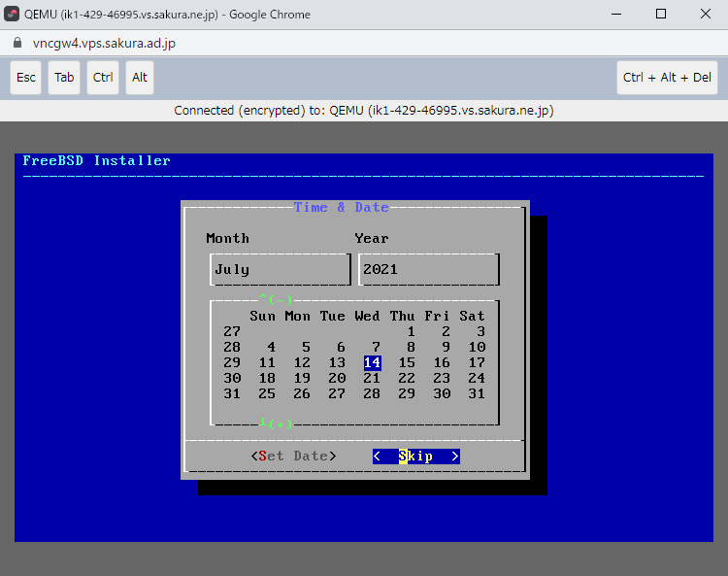The width and height of the screenshot is (728, 576).
Task: Select day 15 in calendar
Action: [407, 362]
